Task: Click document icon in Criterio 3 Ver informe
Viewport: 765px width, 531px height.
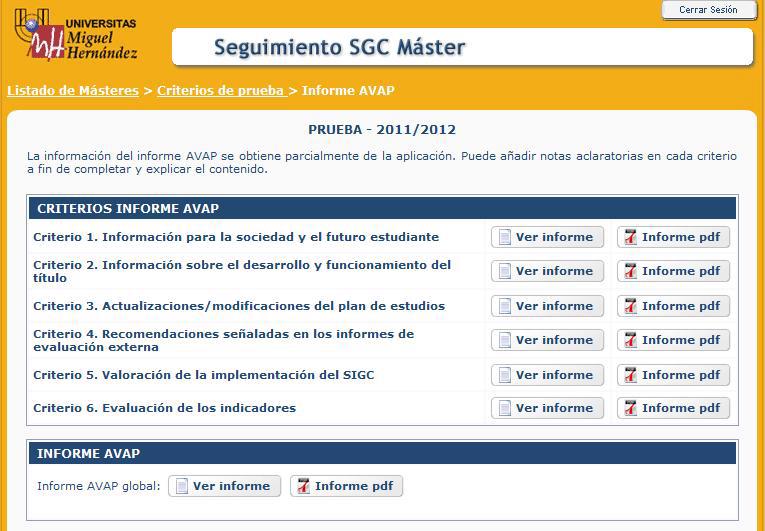Action: coord(505,306)
